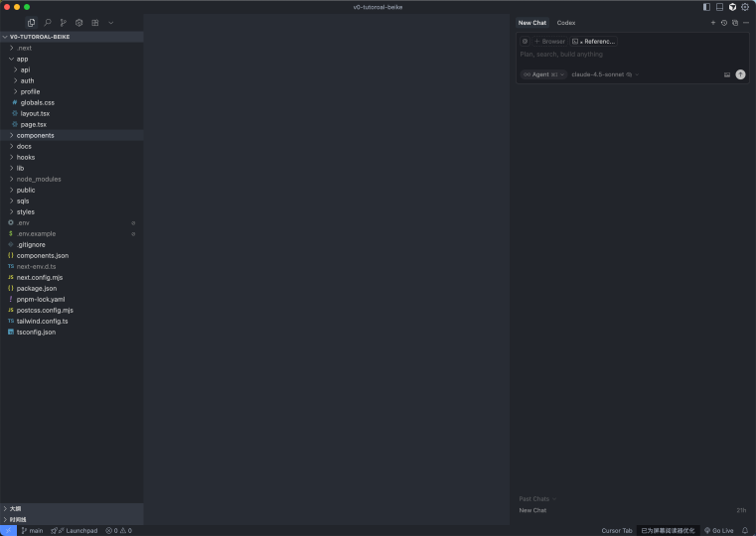Image resolution: width=756 pixels, height=536 pixels.
Task: Start a new chat with plus icon
Action: point(712,22)
